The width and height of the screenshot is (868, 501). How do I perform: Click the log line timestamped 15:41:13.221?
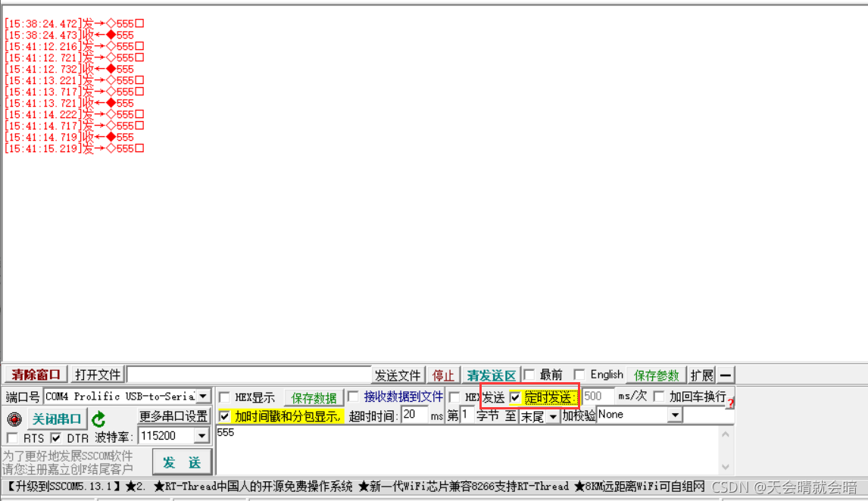pyautogui.click(x=74, y=80)
